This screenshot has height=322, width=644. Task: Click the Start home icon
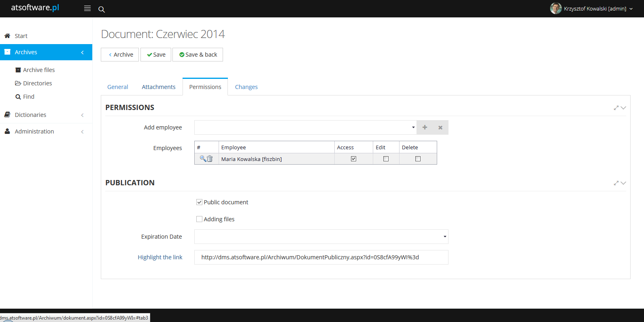[7, 36]
